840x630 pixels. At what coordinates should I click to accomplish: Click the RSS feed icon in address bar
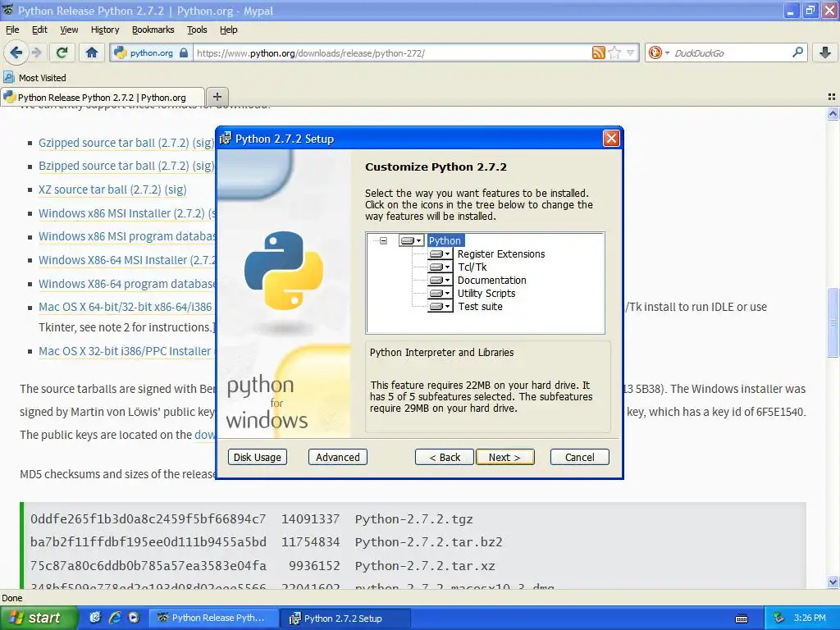(x=598, y=52)
